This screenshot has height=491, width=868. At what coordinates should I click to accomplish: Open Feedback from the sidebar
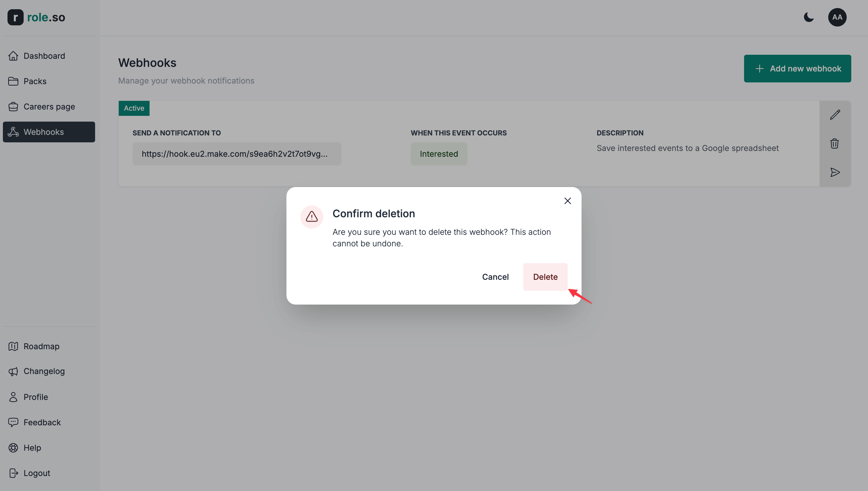point(42,422)
